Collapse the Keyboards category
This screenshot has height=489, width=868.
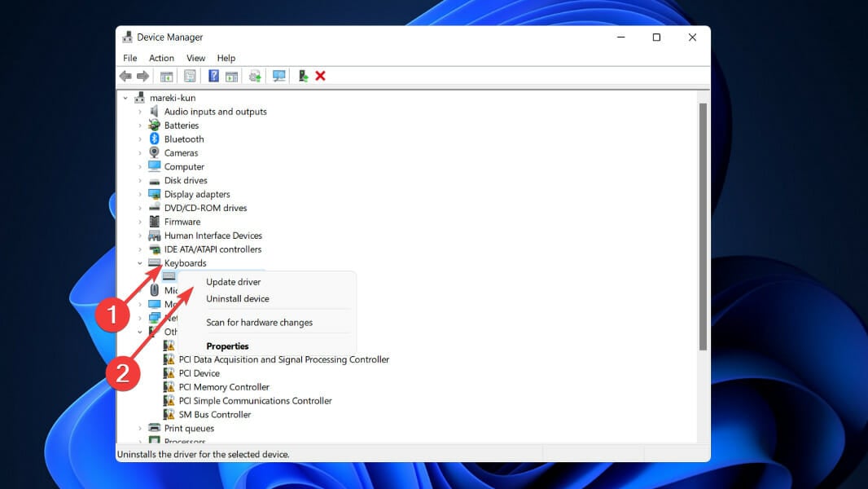[139, 263]
